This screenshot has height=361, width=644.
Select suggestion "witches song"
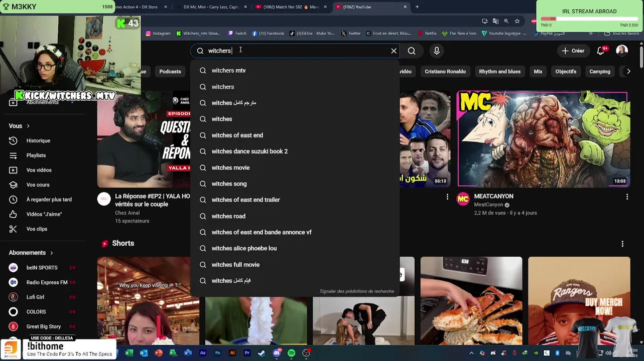(295, 184)
